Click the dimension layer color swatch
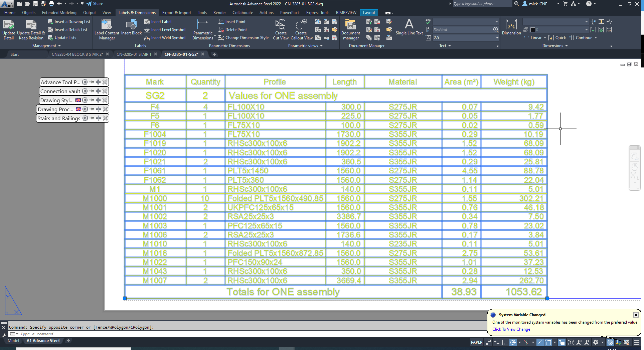This screenshot has width=644, height=350. [532, 30]
